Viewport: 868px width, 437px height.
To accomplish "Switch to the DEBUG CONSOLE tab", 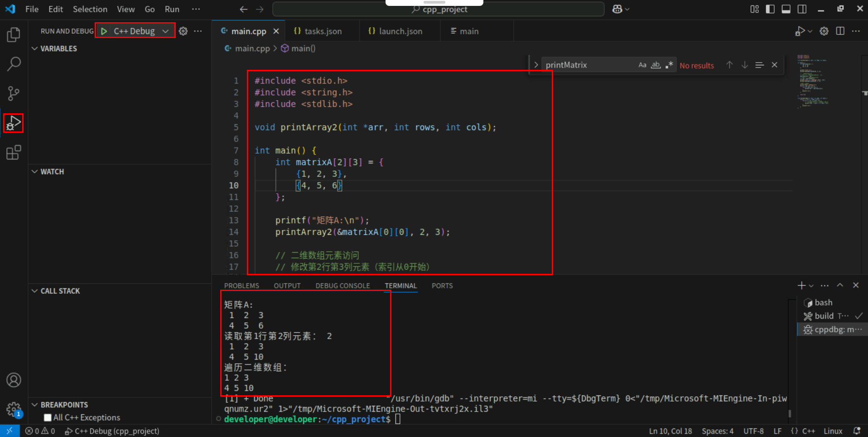I will [342, 286].
